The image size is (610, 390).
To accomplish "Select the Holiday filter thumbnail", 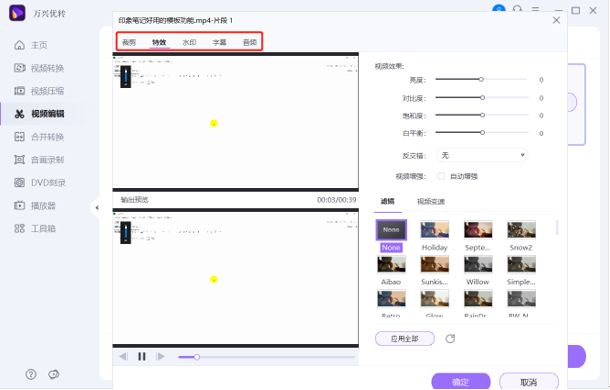I will pos(435,230).
